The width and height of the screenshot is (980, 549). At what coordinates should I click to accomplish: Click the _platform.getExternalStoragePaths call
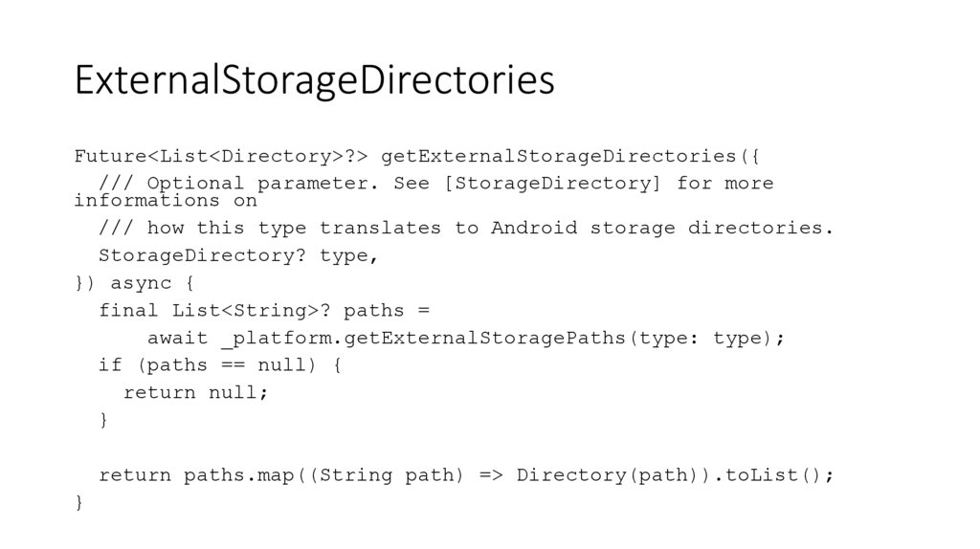pyautogui.click(x=418, y=338)
